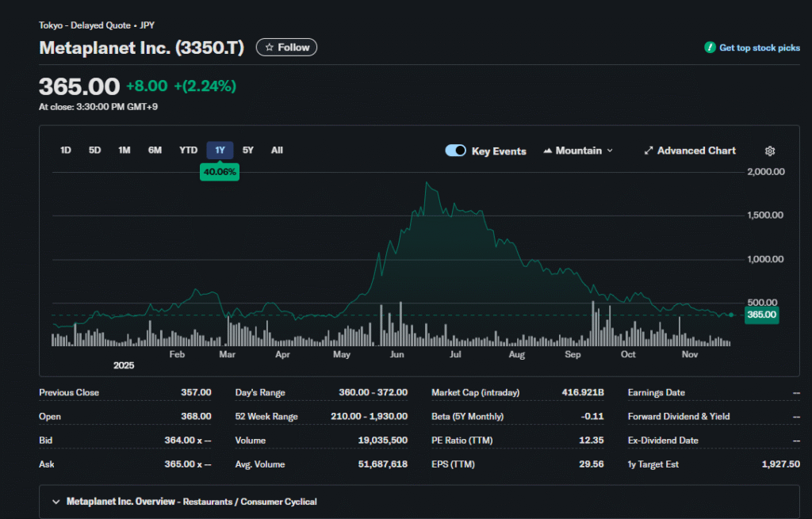Open Get top stock picks link
Image resolution: width=812 pixels, height=519 pixels.
click(x=759, y=48)
